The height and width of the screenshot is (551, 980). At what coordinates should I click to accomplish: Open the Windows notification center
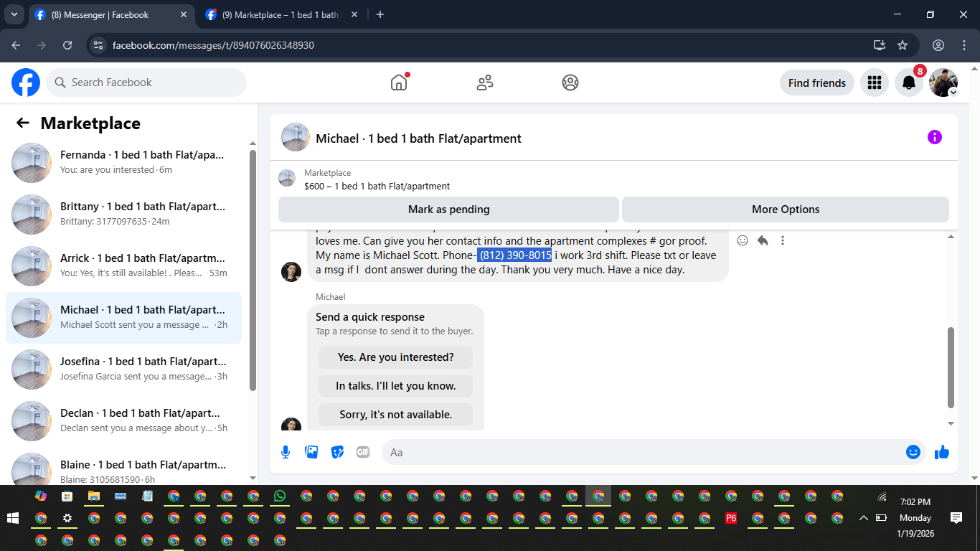pos(956,518)
